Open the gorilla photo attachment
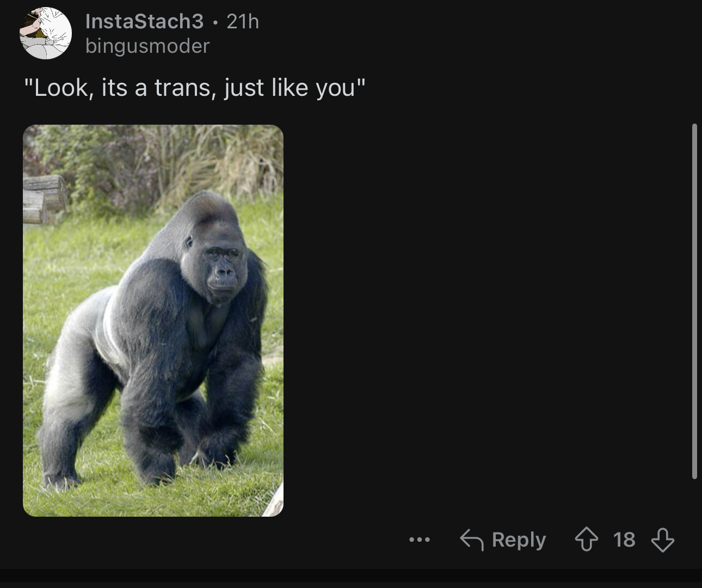This screenshot has height=588, width=702. coord(153,321)
